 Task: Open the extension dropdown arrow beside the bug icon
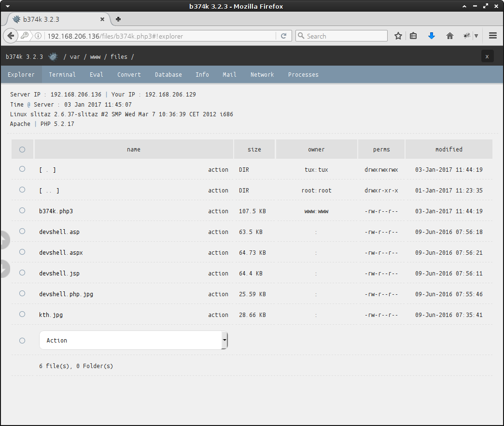point(476,36)
